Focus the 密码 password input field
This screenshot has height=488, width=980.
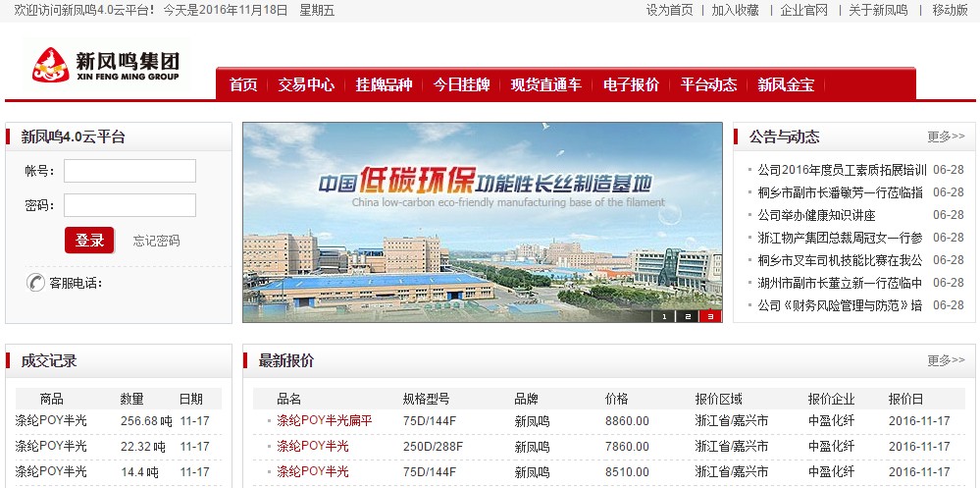pyautogui.click(x=130, y=205)
